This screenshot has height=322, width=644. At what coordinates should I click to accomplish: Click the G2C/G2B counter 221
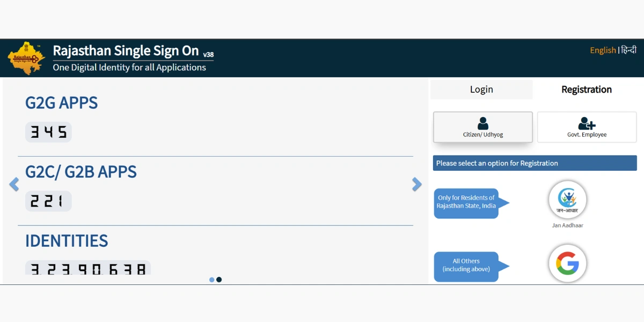point(48,201)
